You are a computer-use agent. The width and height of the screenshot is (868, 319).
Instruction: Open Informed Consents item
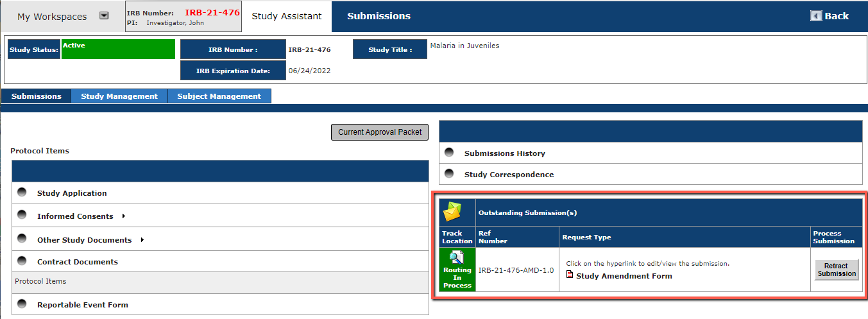(x=75, y=217)
